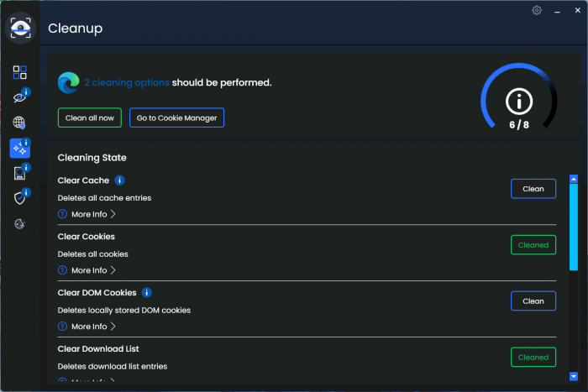The image size is (588, 392).
Task: Select the sparkle Cleanup icon in sidebar
Action: [19, 149]
